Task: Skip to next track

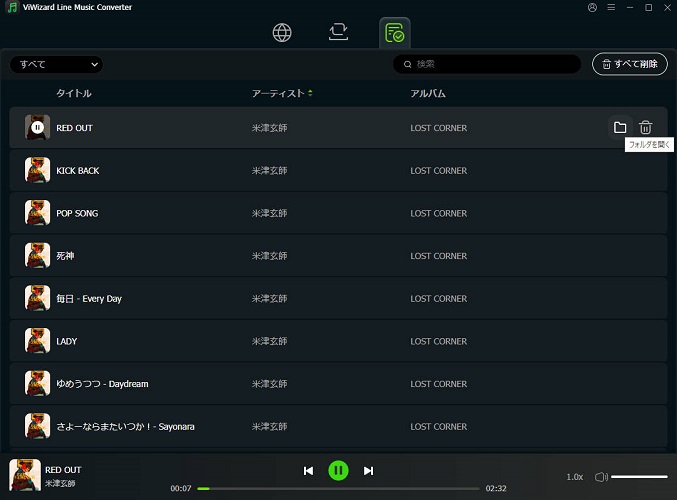Action: [x=368, y=471]
